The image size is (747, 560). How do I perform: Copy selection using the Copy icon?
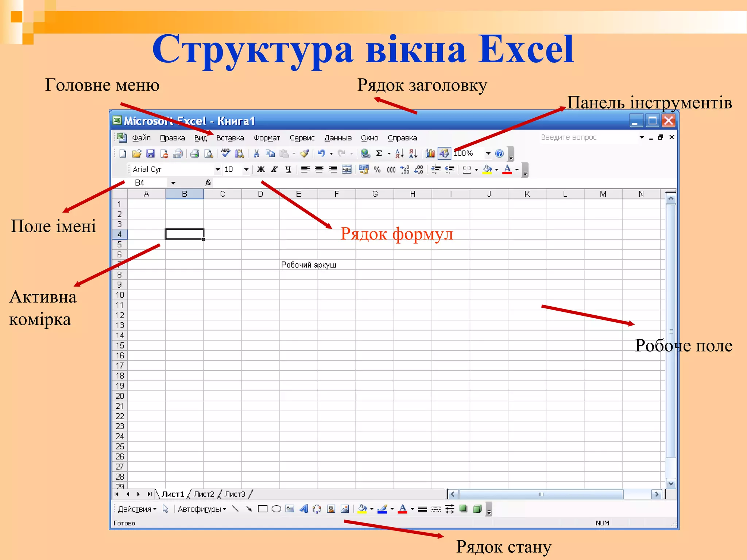[270, 153]
